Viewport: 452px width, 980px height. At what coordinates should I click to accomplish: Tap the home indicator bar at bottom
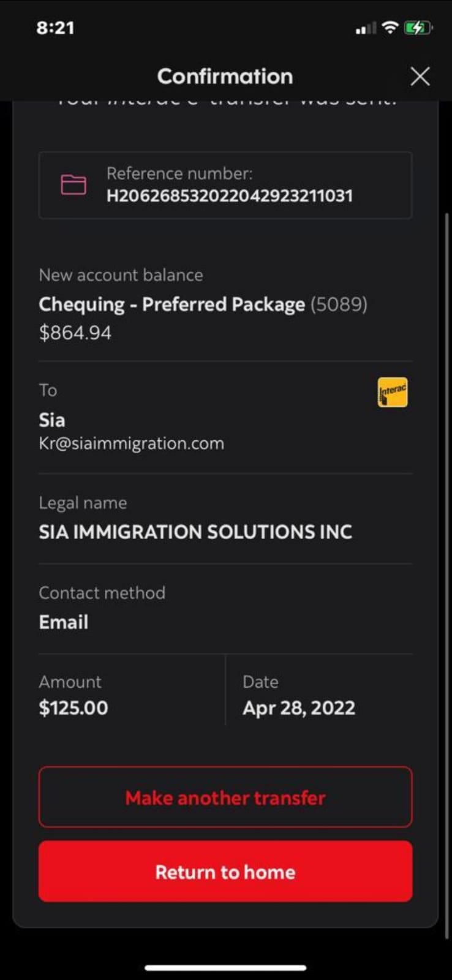point(225,968)
